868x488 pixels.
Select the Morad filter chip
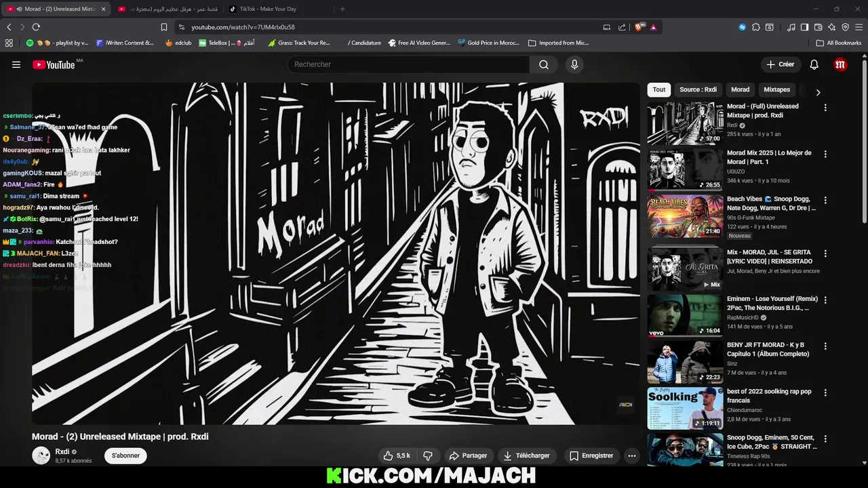(740, 89)
